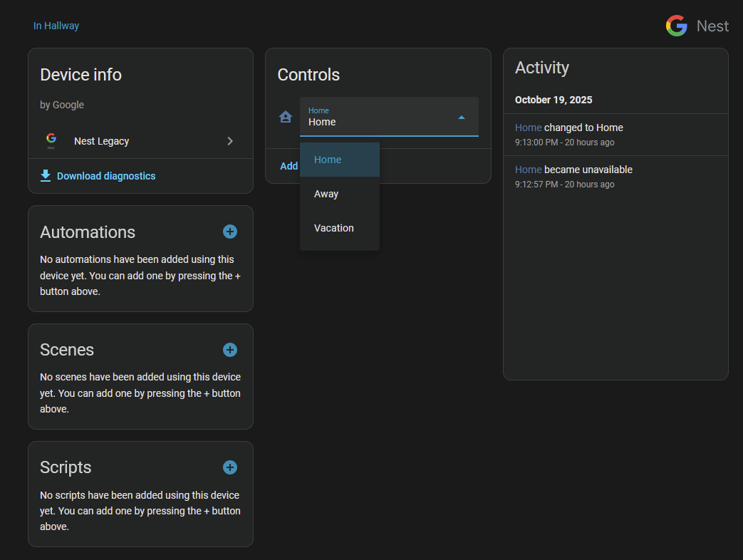Click the plus icon on the Automations card

[x=229, y=232]
